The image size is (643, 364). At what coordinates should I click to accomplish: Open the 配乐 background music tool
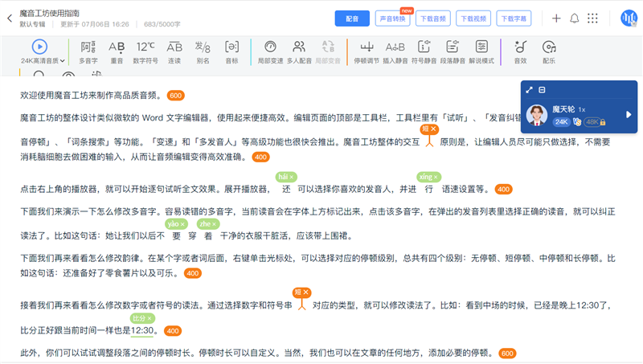click(x=549, y=51)
